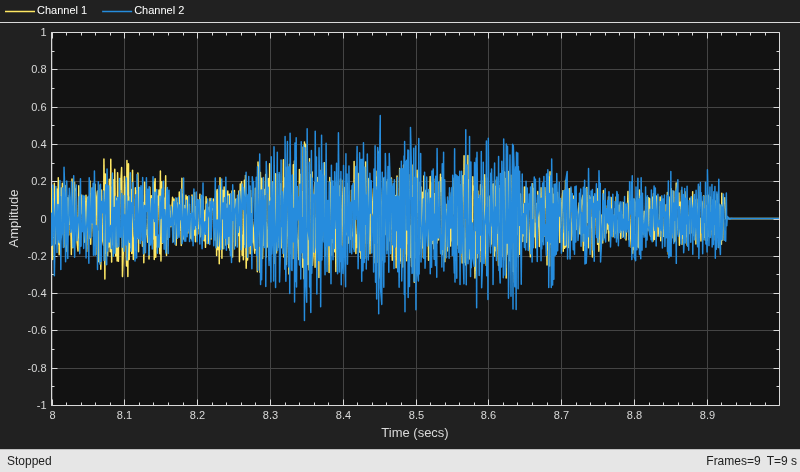
Task: Click the blue Channel 2 legend line
Action: [117, 11]
